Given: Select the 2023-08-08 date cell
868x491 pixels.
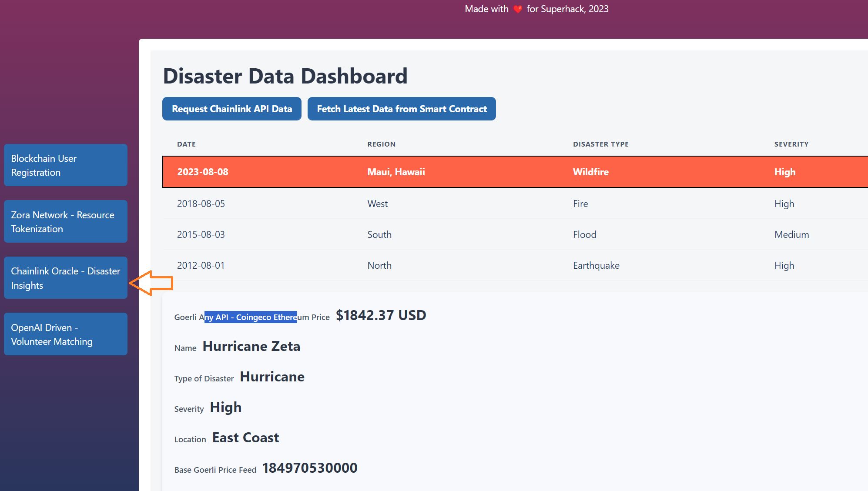Looking at the screenshot, I should pos(202,172).
